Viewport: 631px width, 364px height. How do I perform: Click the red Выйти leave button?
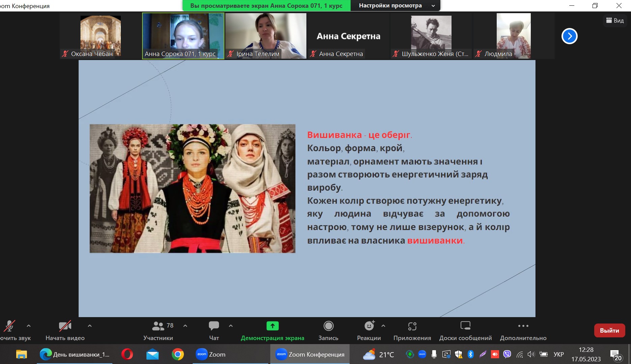609,330
